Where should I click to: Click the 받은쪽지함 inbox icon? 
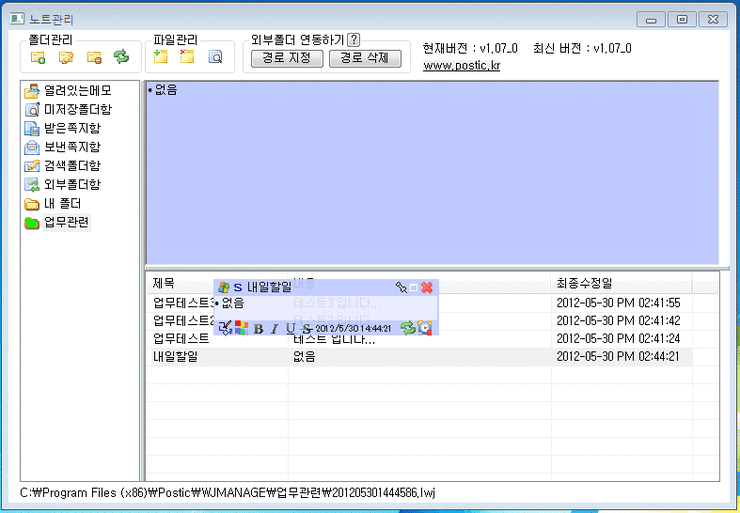click(x=32, y=128)
